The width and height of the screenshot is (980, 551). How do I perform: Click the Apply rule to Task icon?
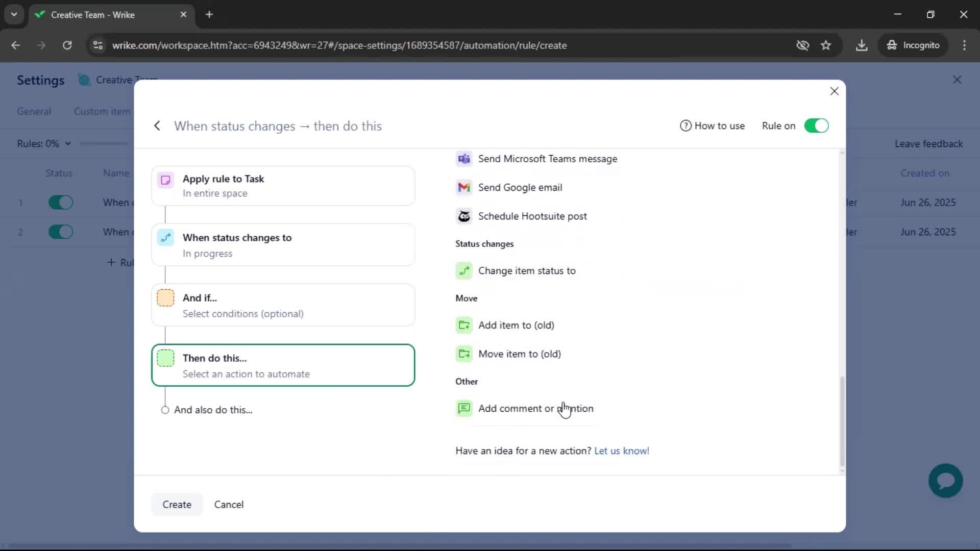click(x=165, y=180)
